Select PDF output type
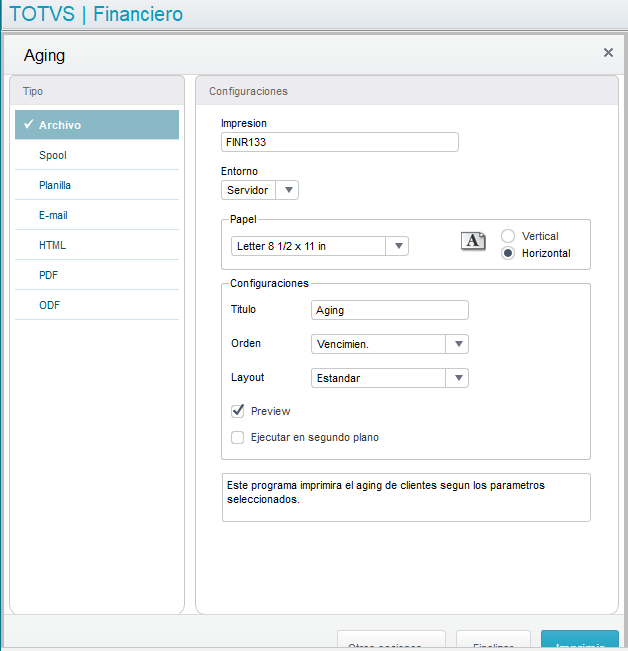Viewport: 628px width, 651px height. [97, 275]
